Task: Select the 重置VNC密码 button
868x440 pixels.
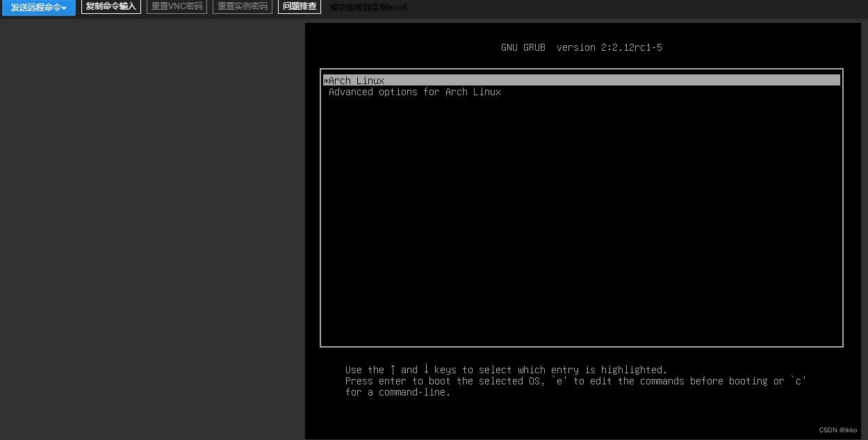Action: 176,6
